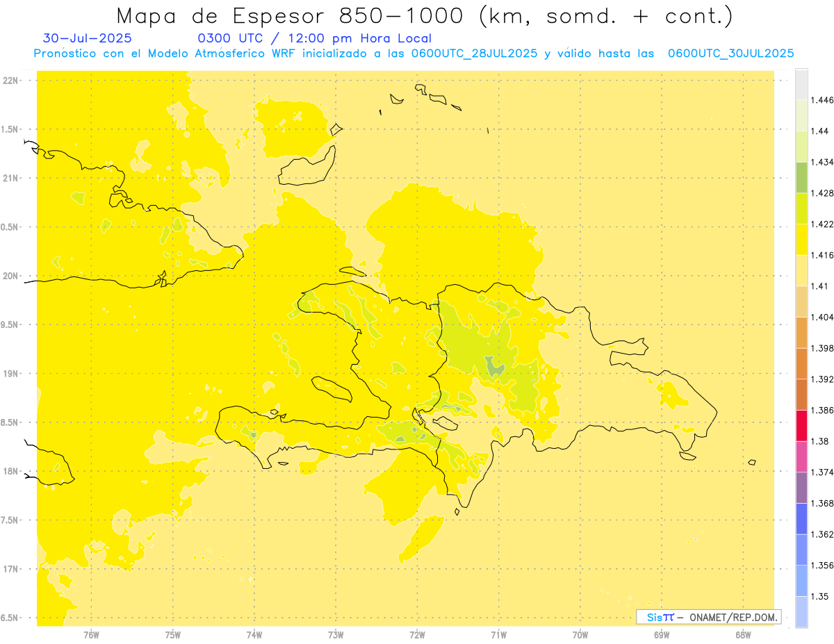Image resolution: width=834 pixels, height=644 pixels.
Task: Click the '71W' longitude axis label
Action: [x=498, y=634]
